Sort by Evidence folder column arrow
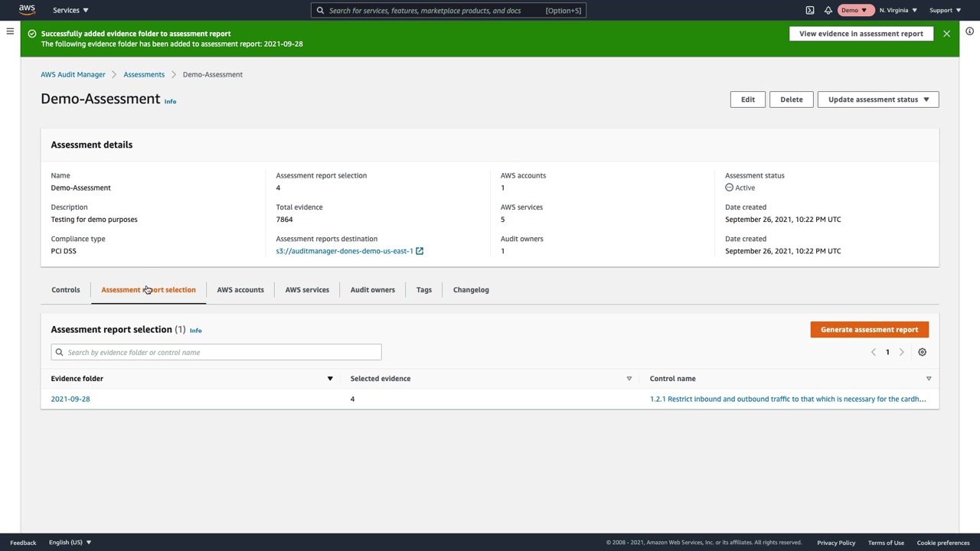This screenshot has height=551, width=980. tap(330, 379)
